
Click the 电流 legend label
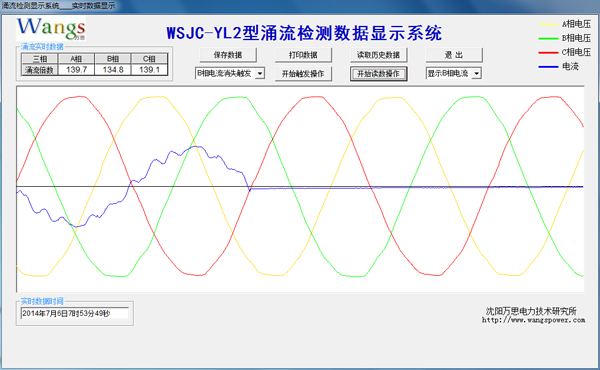point(570,67)
